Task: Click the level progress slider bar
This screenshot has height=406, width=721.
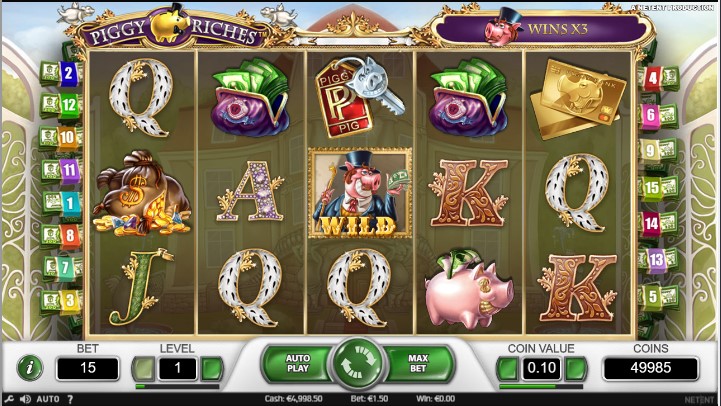Action: (x=177, y=387)
